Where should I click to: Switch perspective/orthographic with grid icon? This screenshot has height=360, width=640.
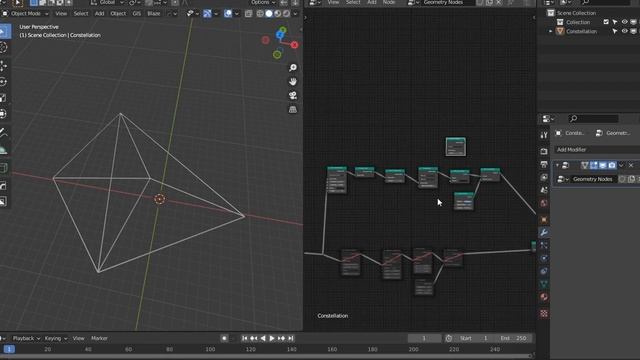(x=293, y=109)
